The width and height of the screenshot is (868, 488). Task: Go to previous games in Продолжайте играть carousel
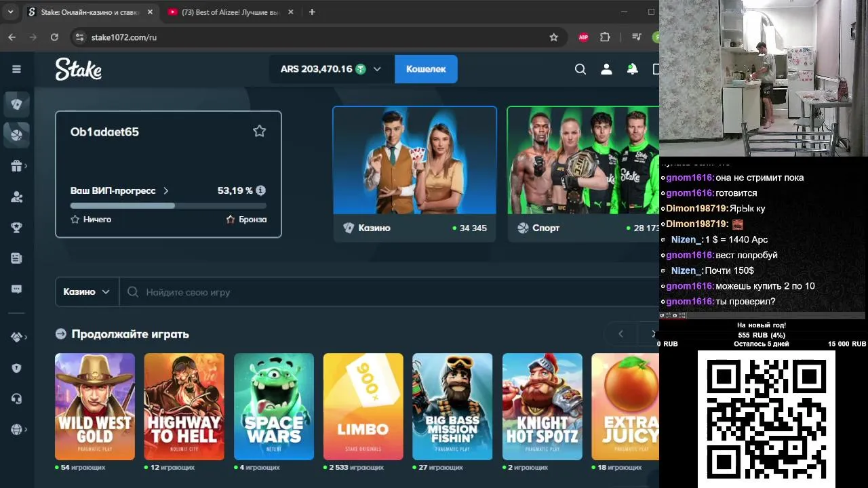620,333
